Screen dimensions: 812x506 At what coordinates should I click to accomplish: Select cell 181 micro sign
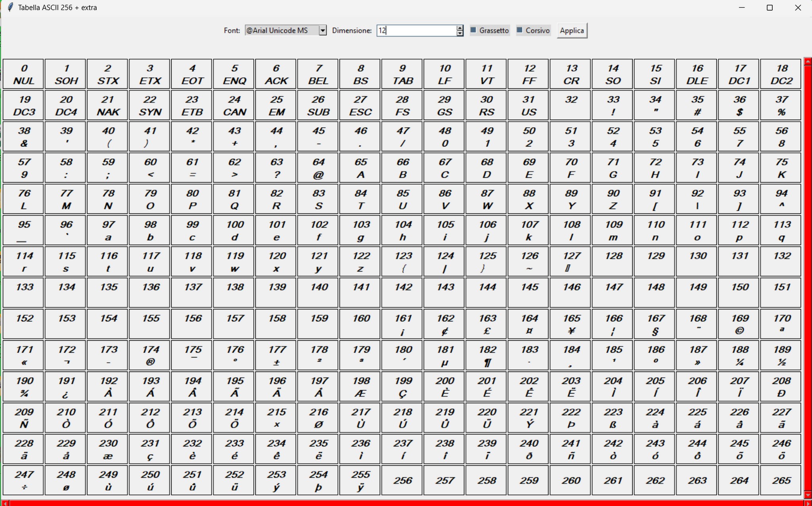[x=444, y=356]
